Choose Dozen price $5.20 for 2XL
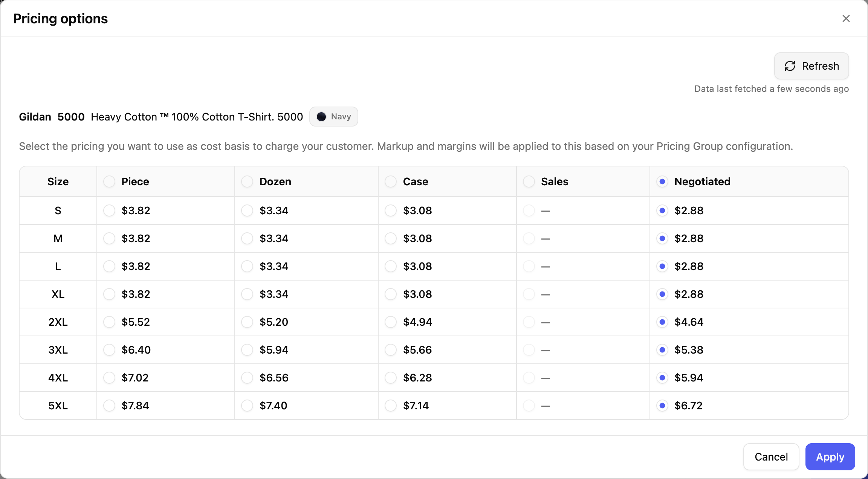This screenshot has height=479, width=868. click(247, 322)
